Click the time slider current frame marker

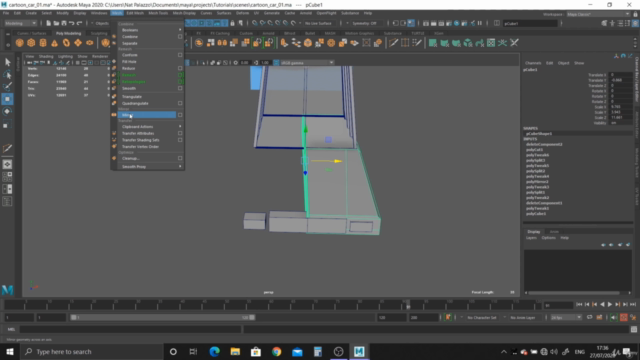(x=408, y=305)
